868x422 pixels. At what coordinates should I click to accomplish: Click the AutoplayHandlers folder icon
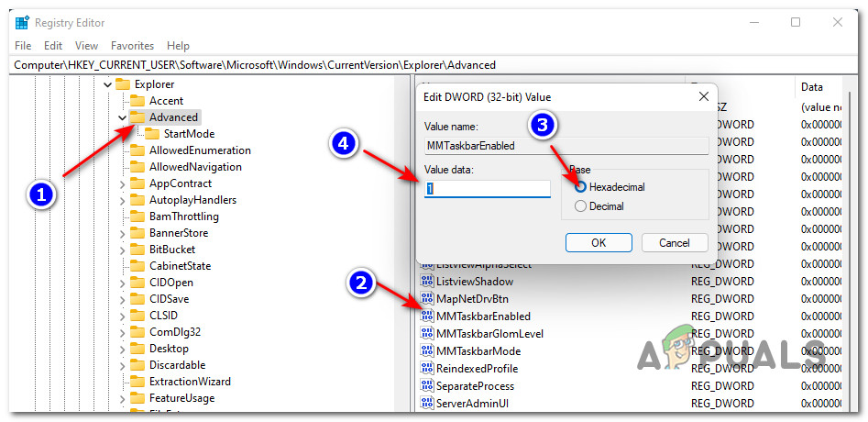[137, 200]
